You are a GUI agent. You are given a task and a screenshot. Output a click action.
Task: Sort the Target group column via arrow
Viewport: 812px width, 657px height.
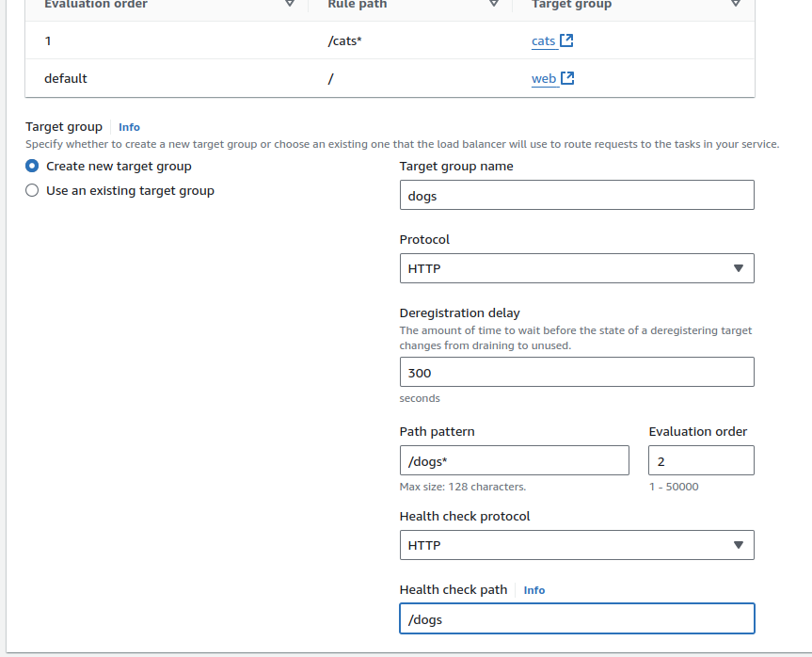pyautogui.click(x=736, y=5)
